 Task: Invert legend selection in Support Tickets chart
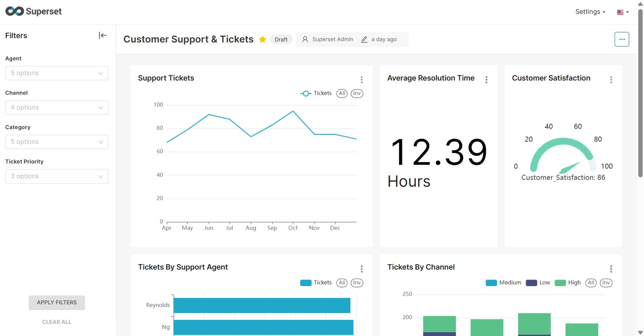click(357, 93)
